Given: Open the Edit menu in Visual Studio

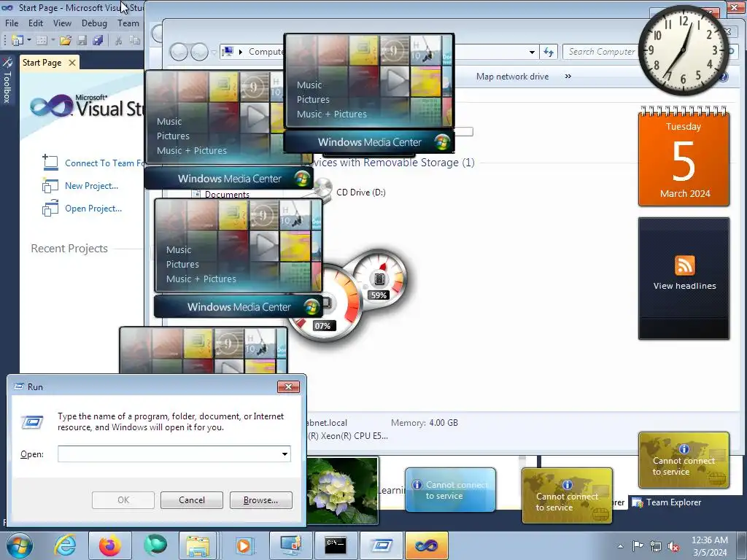Looking at the screenshot, I should coord(36,23).
